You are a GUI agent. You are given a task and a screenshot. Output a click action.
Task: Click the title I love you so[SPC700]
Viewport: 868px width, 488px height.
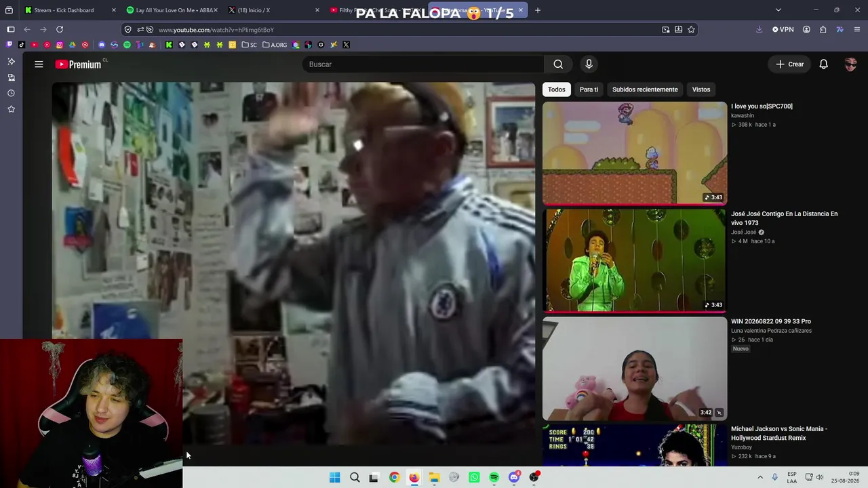(x=762, y=106)
